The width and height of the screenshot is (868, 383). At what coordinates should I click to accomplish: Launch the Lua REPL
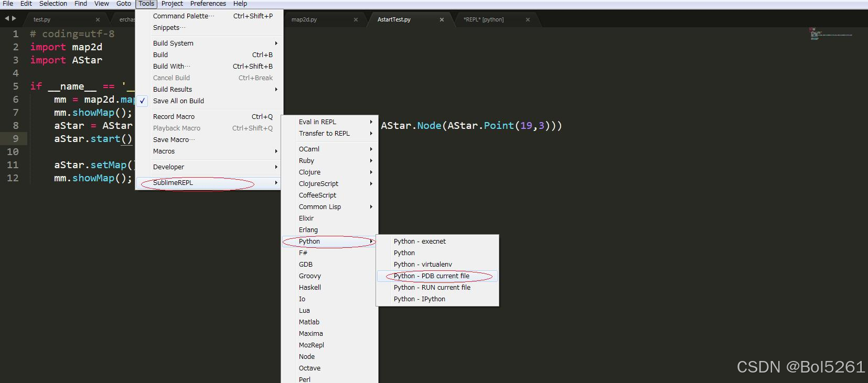(x=329, y=311)
